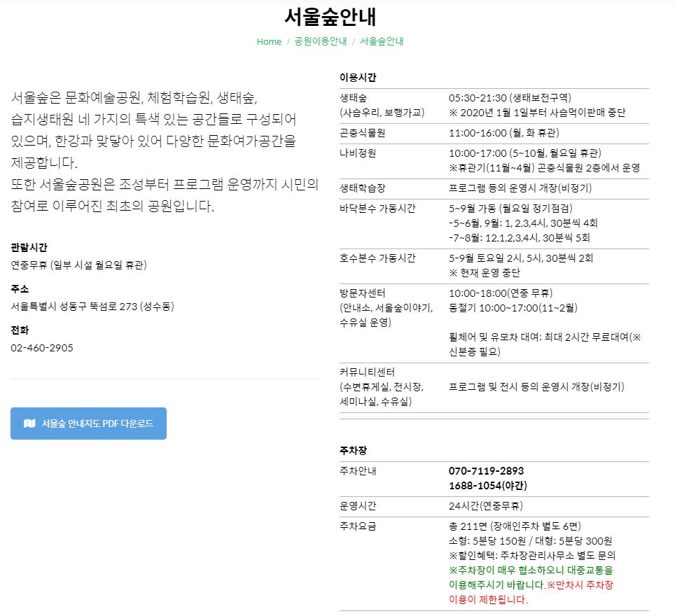Click the 사슴먹이판매 중단 notice
Image resolution: width=675 pixels, height=616 pixels.
point(537,113)
